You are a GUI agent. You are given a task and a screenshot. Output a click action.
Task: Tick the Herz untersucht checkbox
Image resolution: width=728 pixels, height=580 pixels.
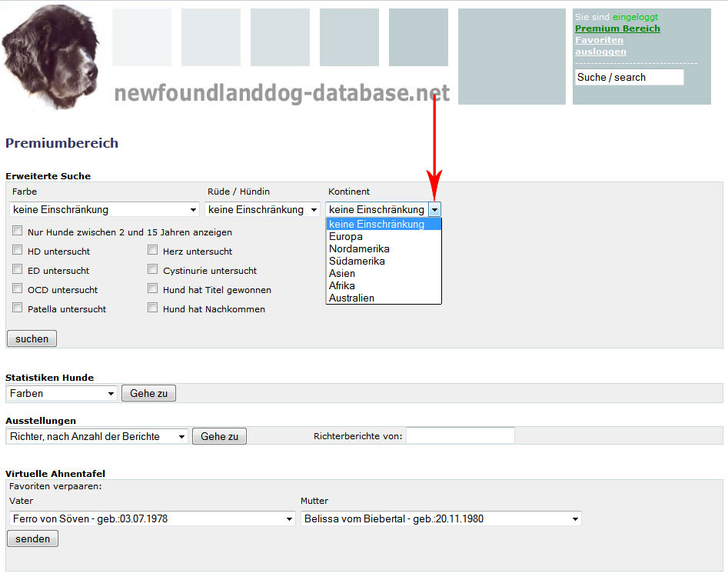(x=153, y=251)
